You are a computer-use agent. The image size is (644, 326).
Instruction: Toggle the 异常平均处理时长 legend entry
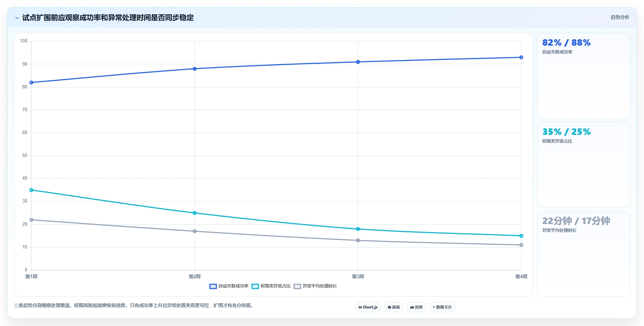click(315, 286)
